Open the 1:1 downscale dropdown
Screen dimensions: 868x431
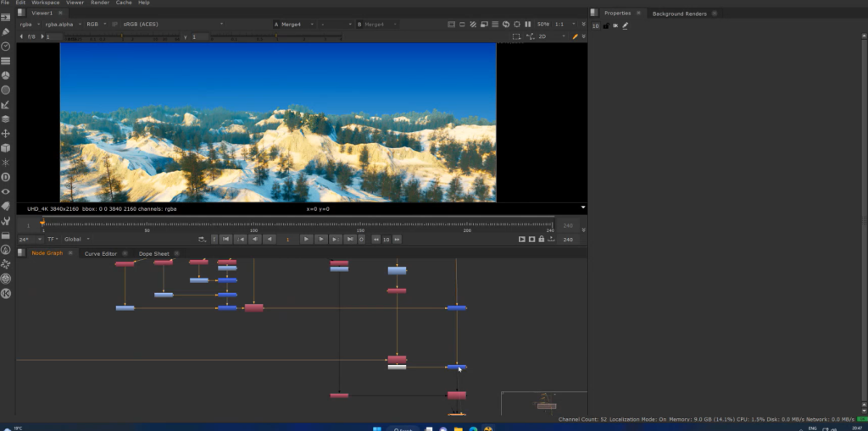pyautogui.click(x=565, y=25)
